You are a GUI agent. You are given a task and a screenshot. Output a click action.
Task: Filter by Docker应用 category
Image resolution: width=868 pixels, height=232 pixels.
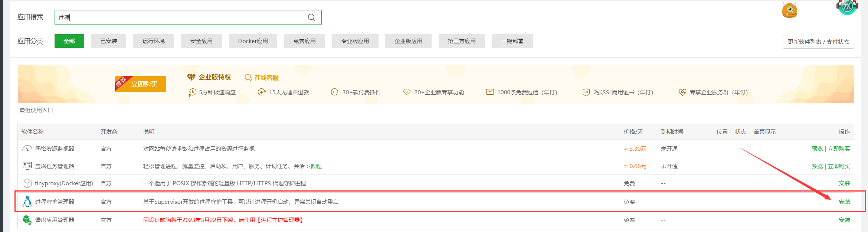[x=253, y=41]
